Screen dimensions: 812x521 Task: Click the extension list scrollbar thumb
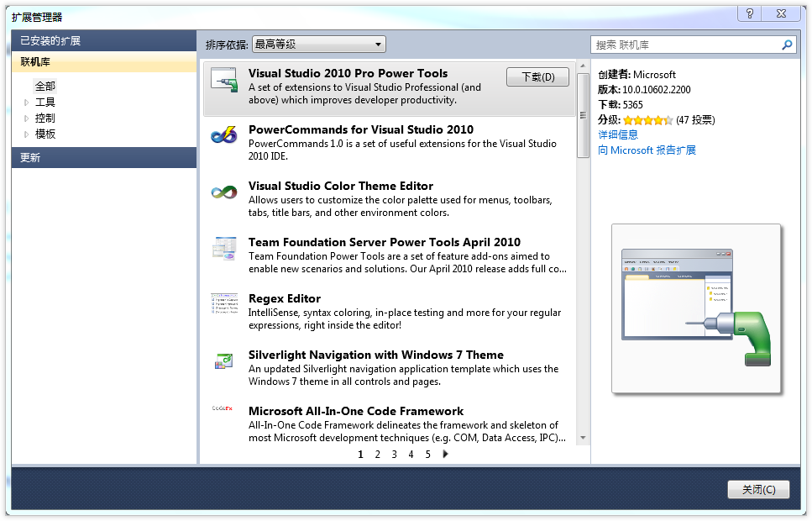[x=583, y=115]
